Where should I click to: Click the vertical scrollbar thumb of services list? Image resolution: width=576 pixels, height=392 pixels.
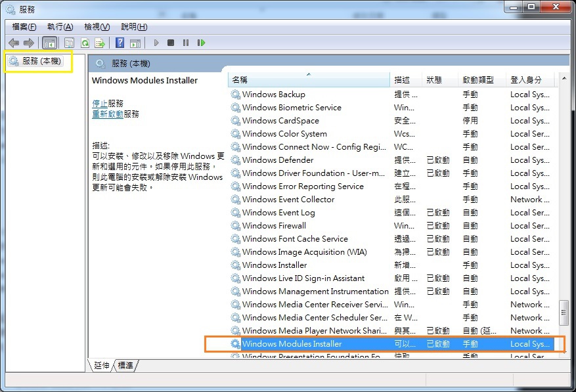[564, 313]
